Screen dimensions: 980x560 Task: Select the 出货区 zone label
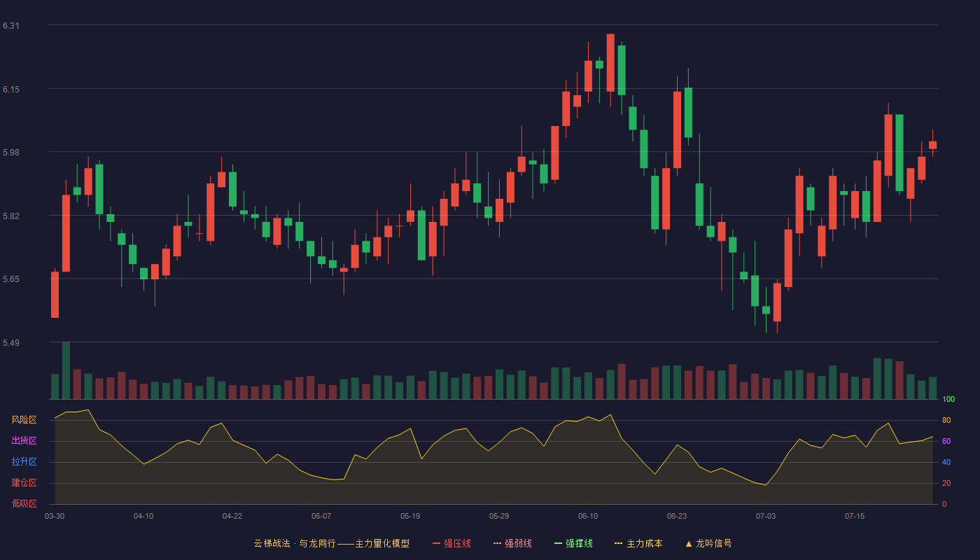coord(24,441)
